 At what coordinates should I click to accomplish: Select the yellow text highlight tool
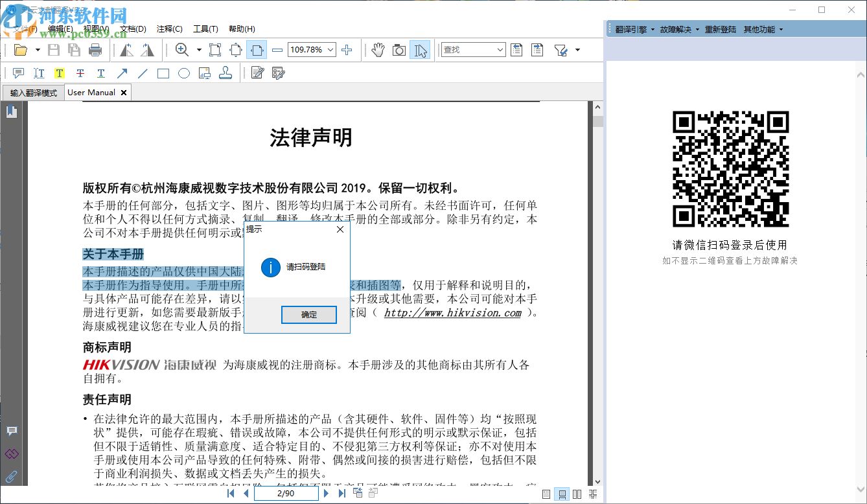[x=59, y=73]
